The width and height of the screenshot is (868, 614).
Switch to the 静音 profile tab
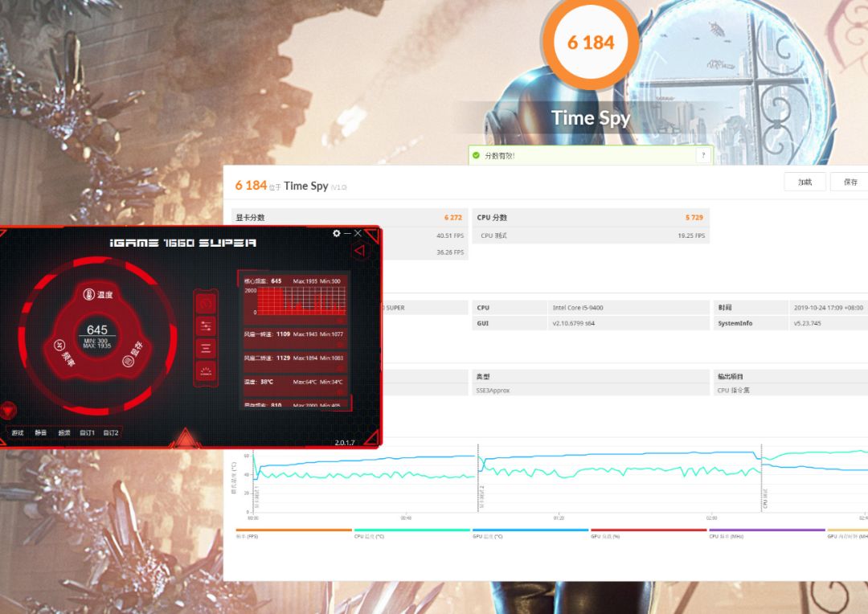(x=41, y=432)
